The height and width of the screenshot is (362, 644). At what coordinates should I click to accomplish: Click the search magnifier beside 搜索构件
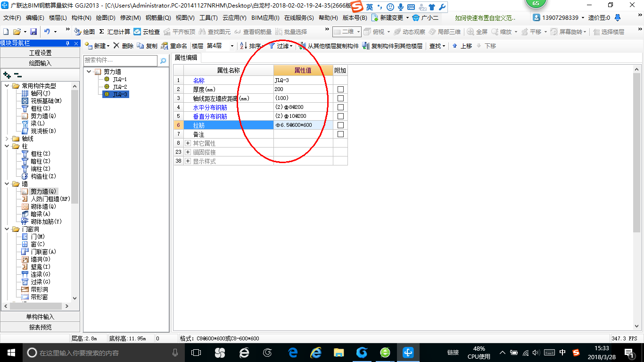point(163,61)
